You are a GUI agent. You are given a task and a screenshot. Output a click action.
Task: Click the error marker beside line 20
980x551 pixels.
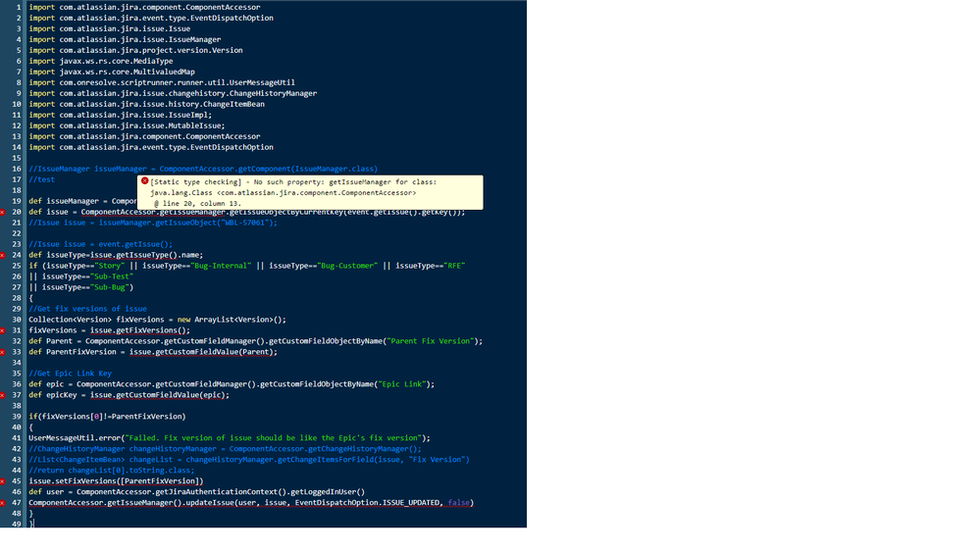click(3, 213)
